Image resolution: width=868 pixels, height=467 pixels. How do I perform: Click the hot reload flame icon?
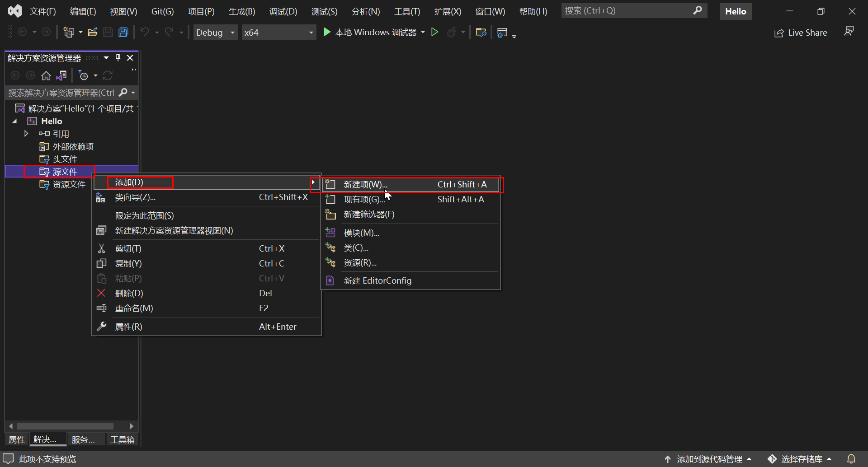(452, 32)
